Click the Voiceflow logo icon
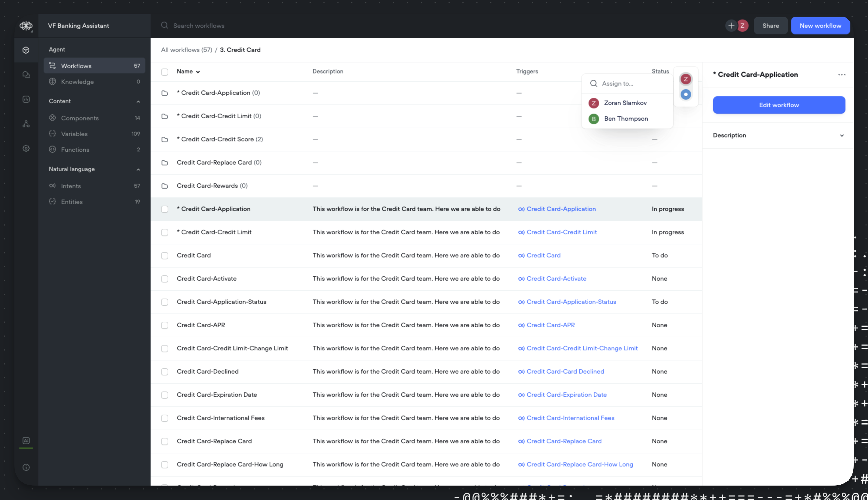The image size is (868, 500). pos(26,26)
